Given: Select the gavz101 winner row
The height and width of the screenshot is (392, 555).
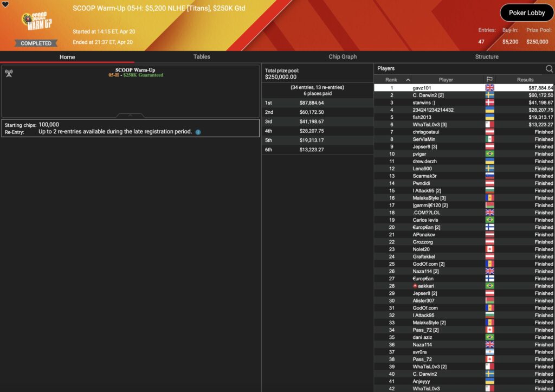Looking at the screenshot, I should click(464, 88).
